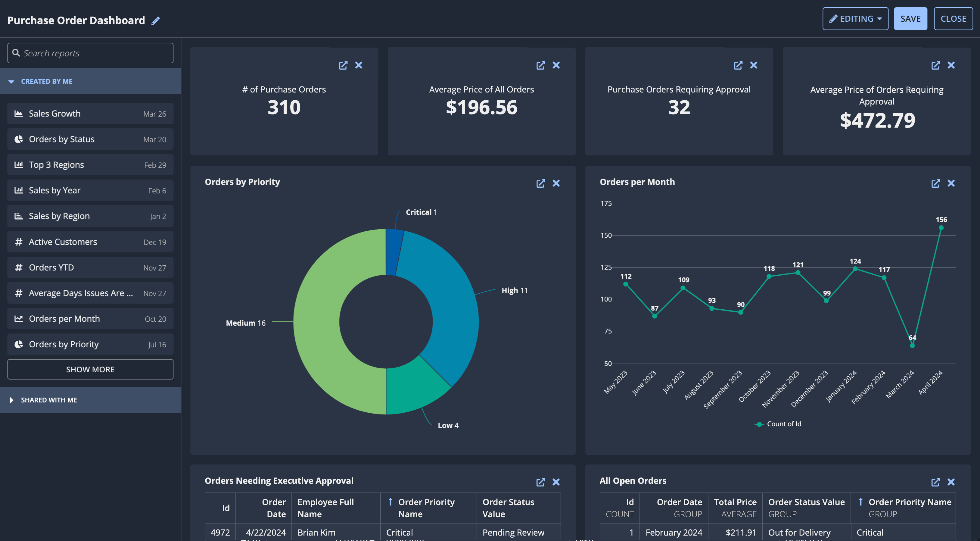
Task: Click the Order Status Value GROUP header
Action: tap(807, 508)
